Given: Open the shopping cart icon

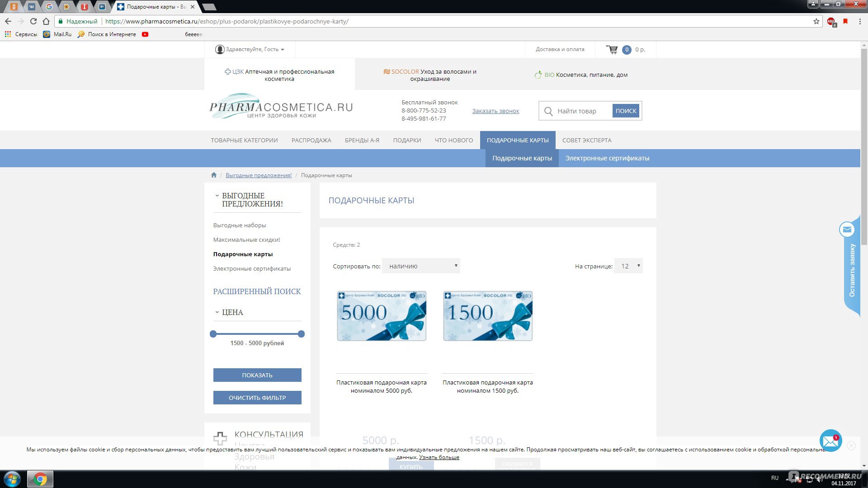Looking at the screenshot, I should [x=612, y=49].
